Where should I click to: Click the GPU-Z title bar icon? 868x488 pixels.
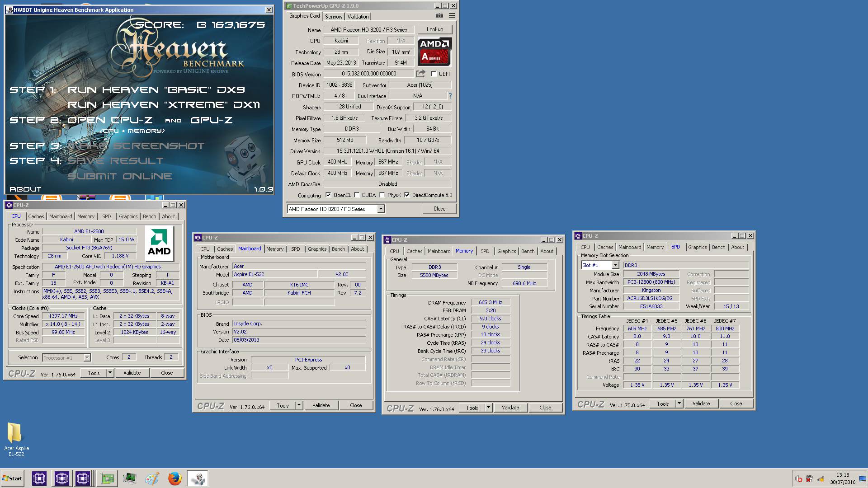(289, 6)
